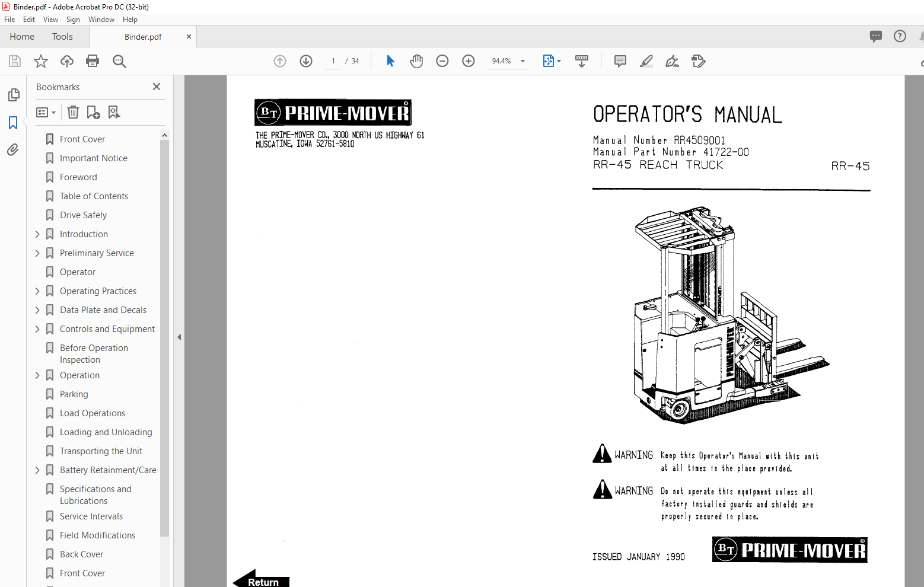The image size is (924, 587).
Task: Click the page number input field
Action: tap(333, 61)
